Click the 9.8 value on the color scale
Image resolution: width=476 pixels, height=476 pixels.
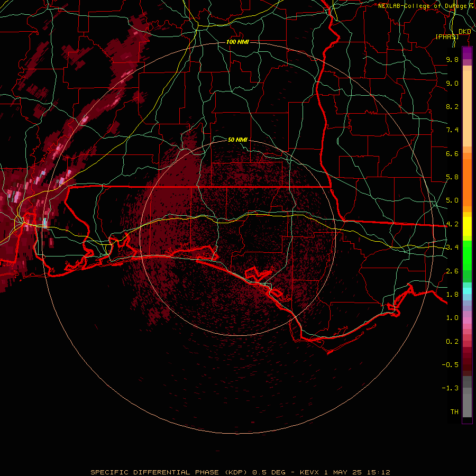click(x=452, y=59)
